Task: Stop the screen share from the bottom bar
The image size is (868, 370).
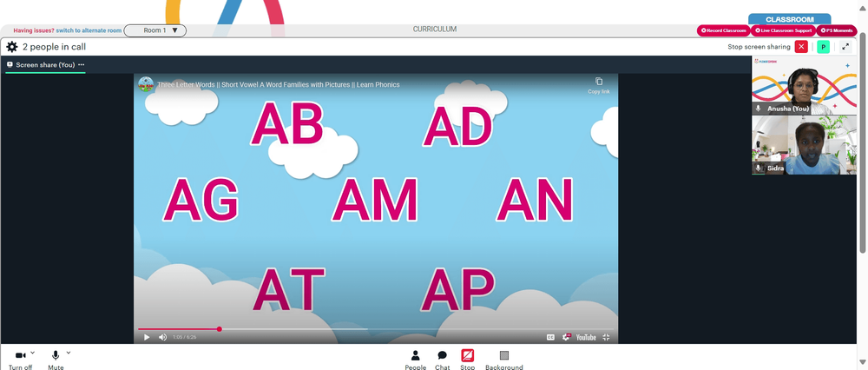Action: click(468, 360)
